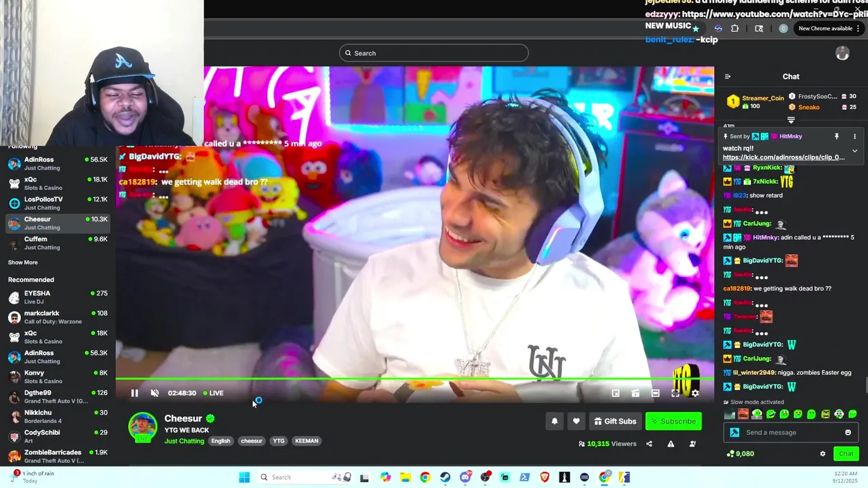Screen dimensions: 868x488
Task: Expand the chat leaderboard handle
Action: (791, 120)
